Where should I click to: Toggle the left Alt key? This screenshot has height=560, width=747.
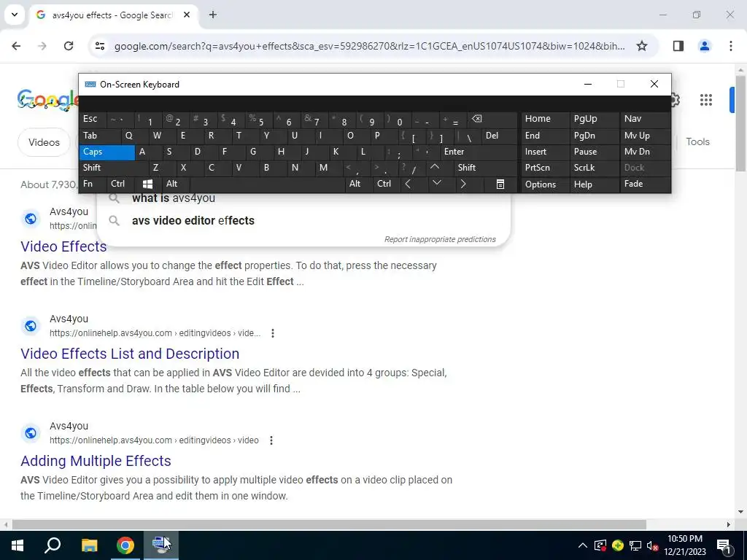(175, 184)
